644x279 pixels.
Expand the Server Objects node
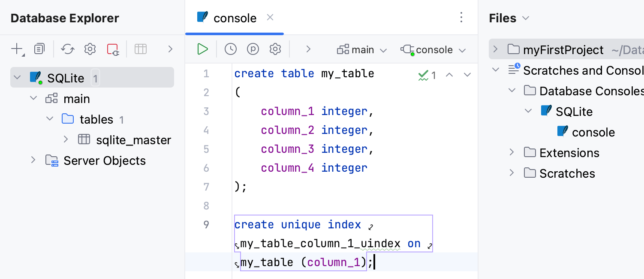(33, 160)
